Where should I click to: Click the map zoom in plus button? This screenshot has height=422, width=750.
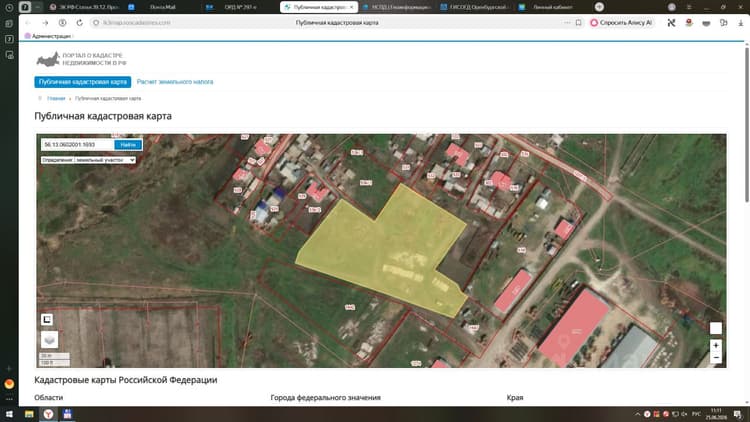click(x=716, y=345)
